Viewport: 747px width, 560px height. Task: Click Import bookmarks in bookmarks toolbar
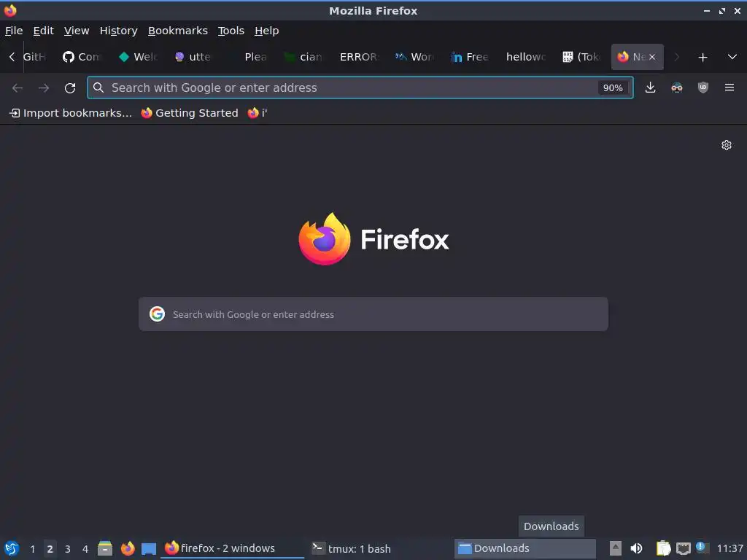(x=71, y=113)
